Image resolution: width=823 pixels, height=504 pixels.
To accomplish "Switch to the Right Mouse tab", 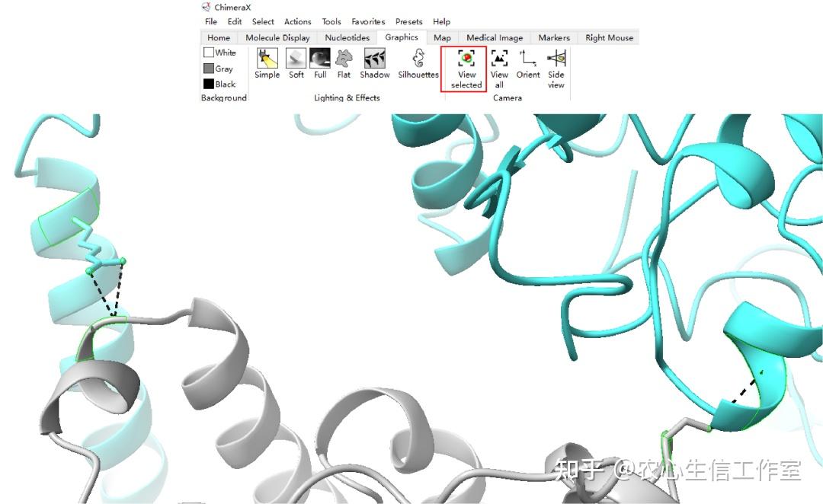I will click(x=609, y=38).
